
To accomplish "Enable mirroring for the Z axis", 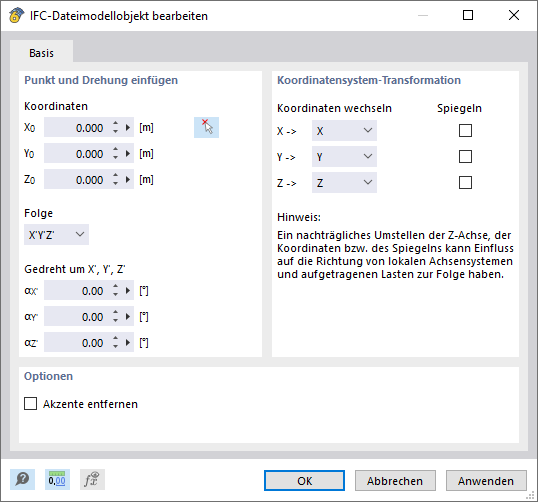I will click(x=465, y=183).
